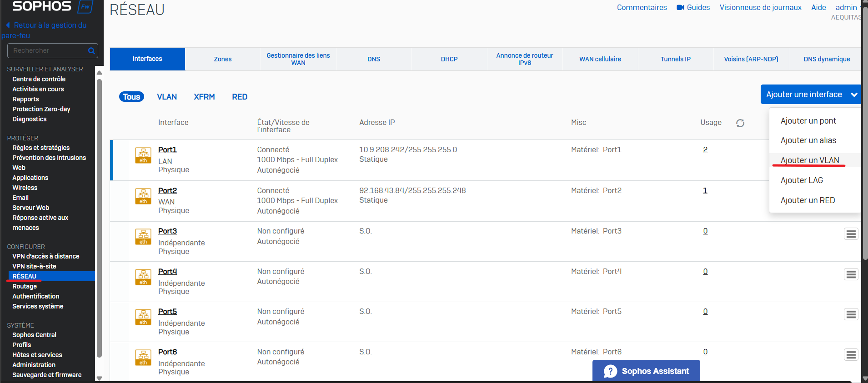
Task: Open the Port3 interface link
Action: (167, 231)
